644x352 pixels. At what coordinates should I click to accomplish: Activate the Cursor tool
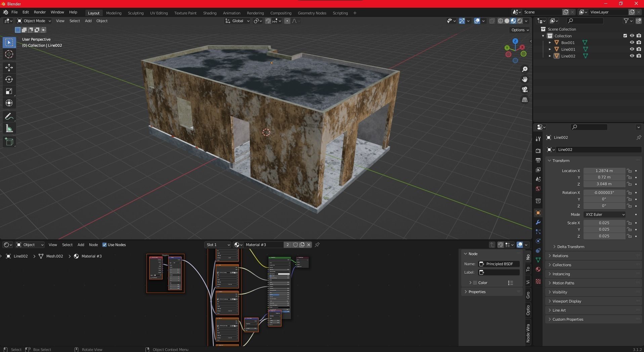[9, 54]
